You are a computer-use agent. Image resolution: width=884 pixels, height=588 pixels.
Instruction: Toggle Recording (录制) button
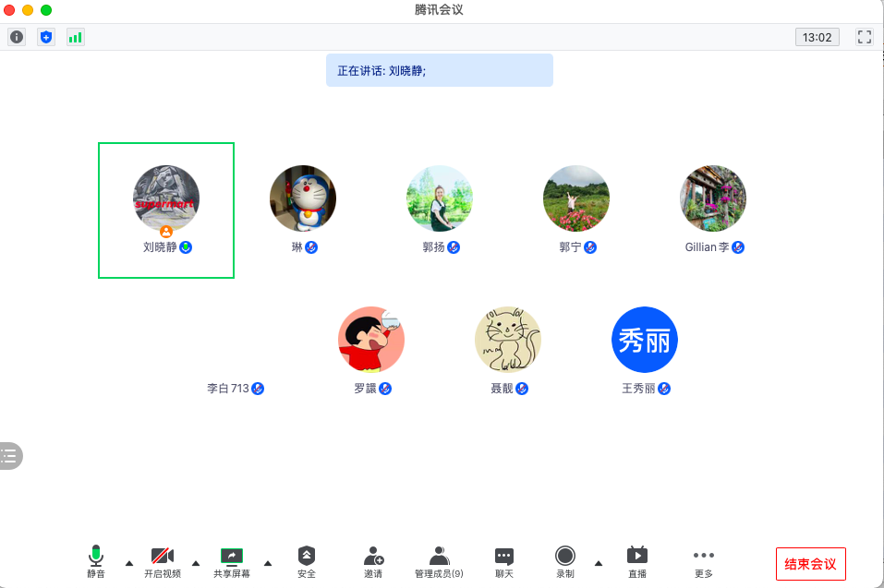pos(565,561)
